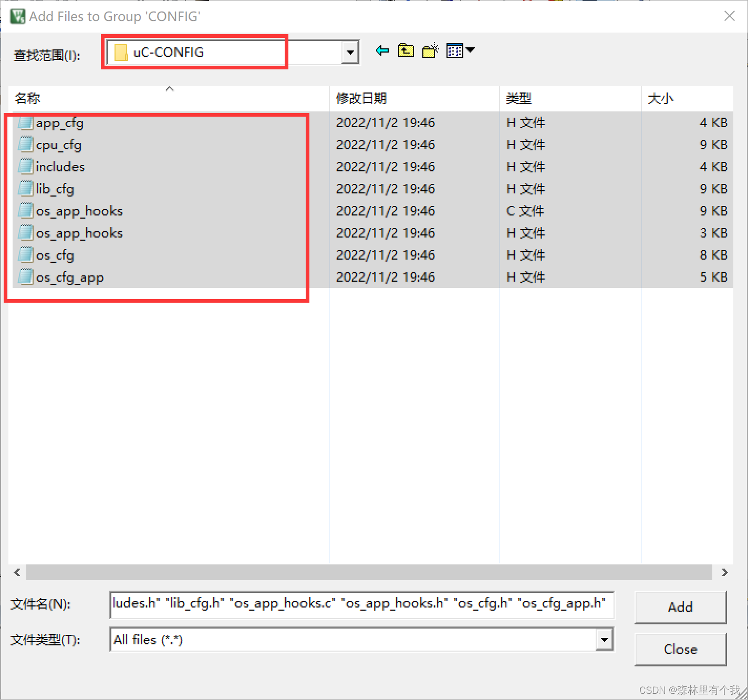
Task: Click the os_cfg file icon
Action: click(x=26, y=255)
